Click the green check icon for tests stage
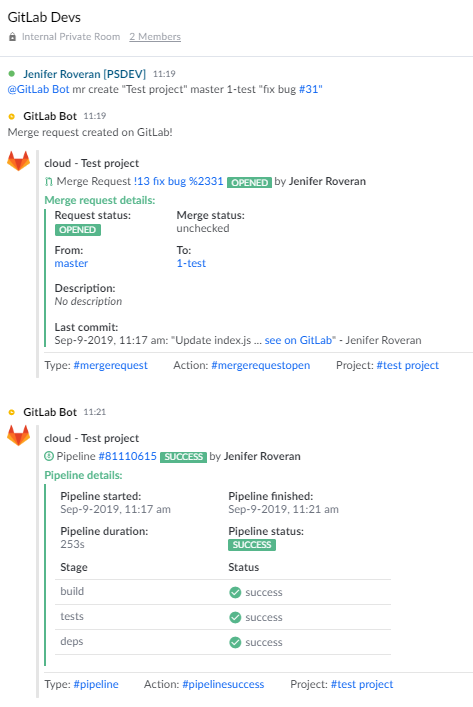473x707 pixels. [235, 617]
